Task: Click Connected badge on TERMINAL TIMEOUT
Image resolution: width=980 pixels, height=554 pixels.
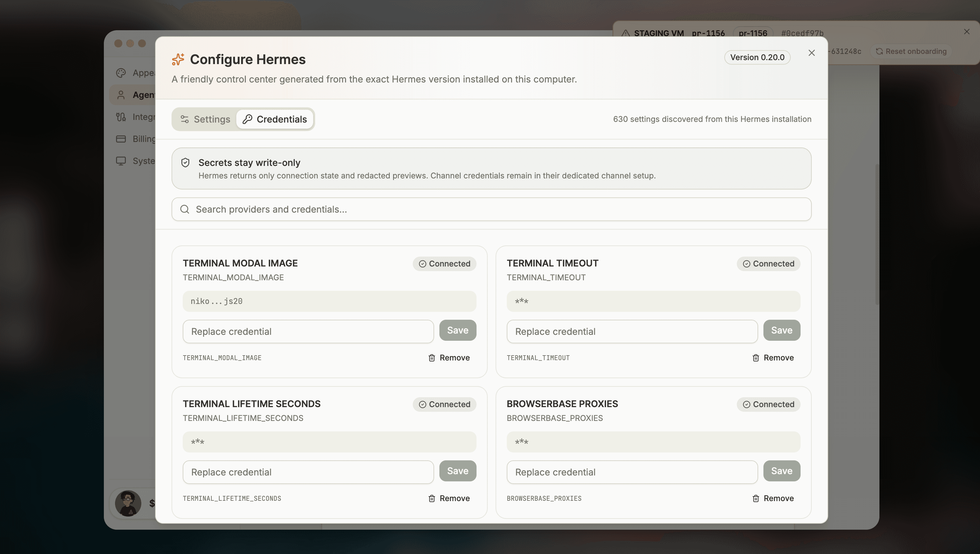Action: [768, 264]
